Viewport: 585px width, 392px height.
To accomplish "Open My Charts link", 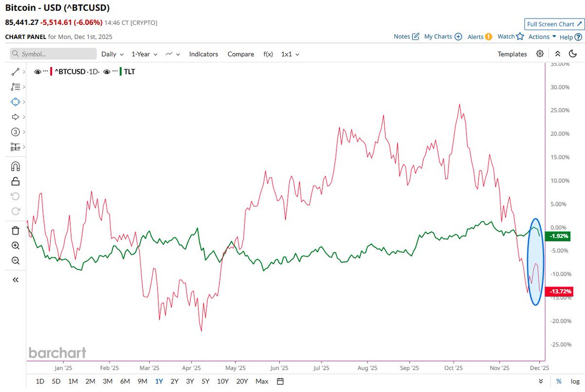I will [438, 36].
